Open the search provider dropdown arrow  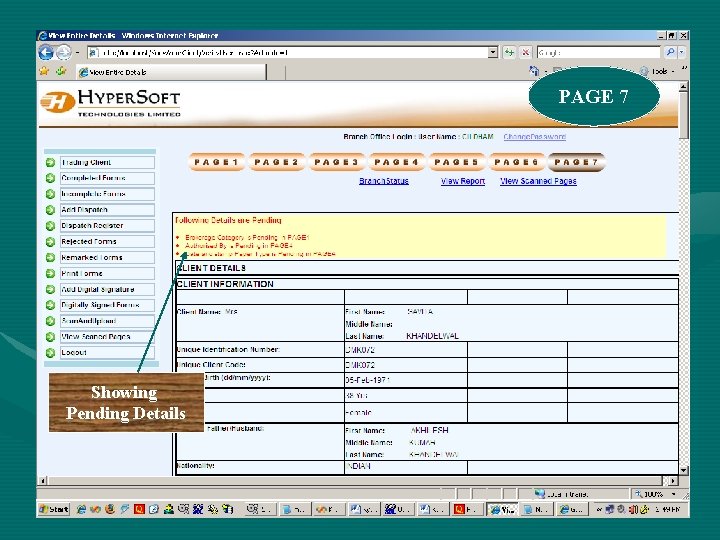click(x=681, y=52)
